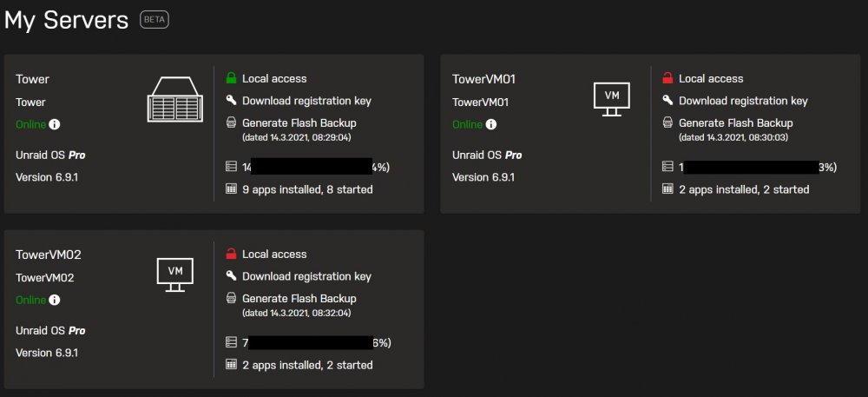Click the apps grid icon on TowerVM01 card
868x397 pixels.
pyautogui.click(x=667, y=189)
